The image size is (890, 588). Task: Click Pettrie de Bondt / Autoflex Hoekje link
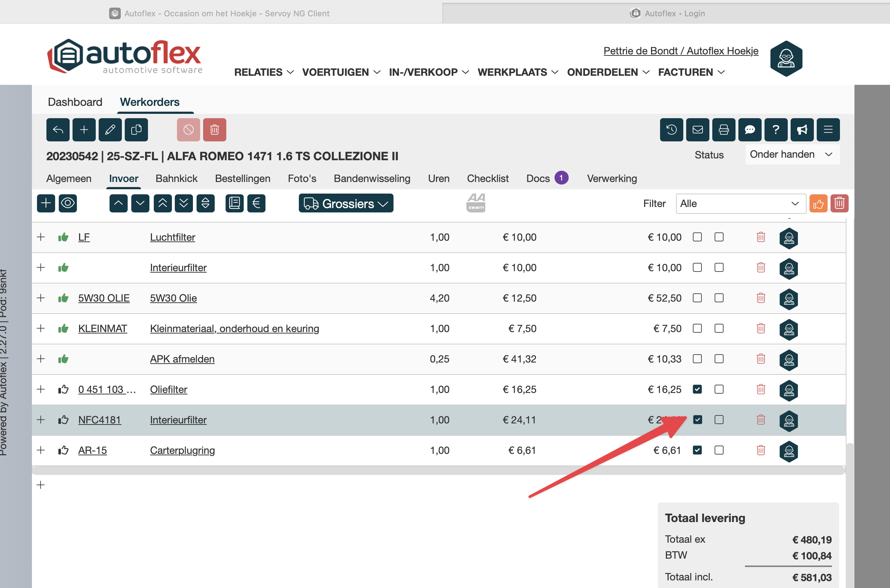tap(681, 51)
